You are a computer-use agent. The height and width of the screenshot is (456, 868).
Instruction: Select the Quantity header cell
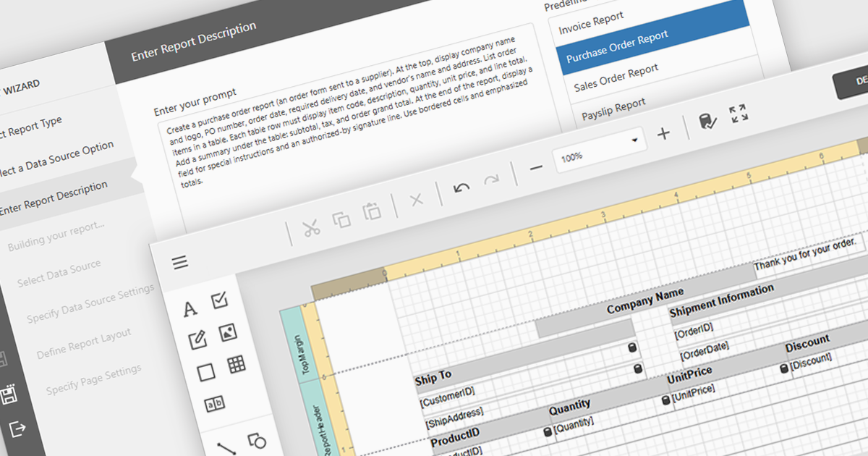coord(570,406)
